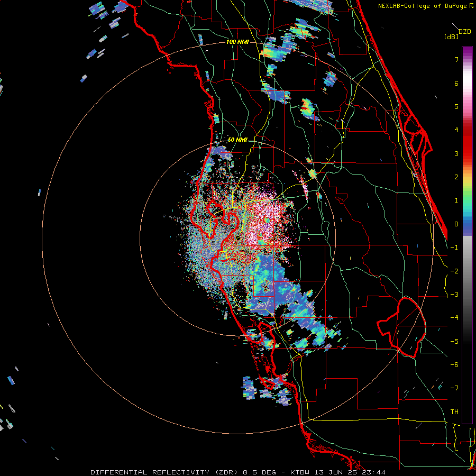Select the "3" value on the color scale
The image size is (476, 476).
pos(456,153)
